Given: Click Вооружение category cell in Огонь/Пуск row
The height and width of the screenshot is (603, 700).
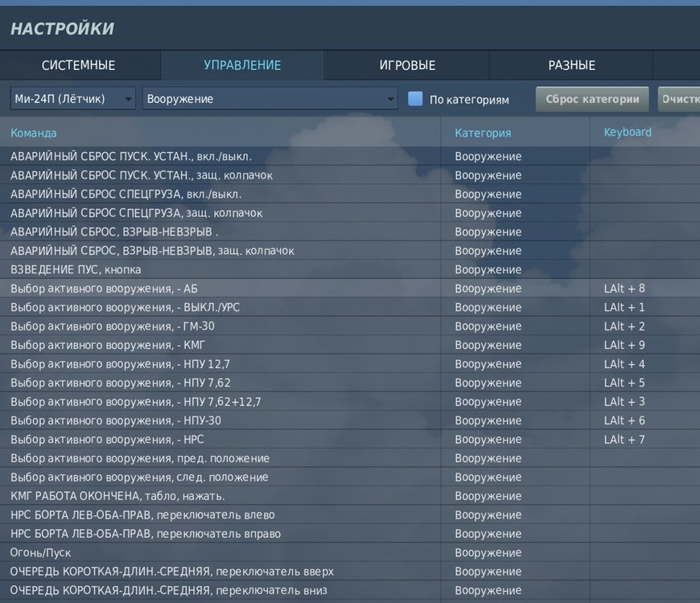Looking at the screenshot, I should point(515,552).
